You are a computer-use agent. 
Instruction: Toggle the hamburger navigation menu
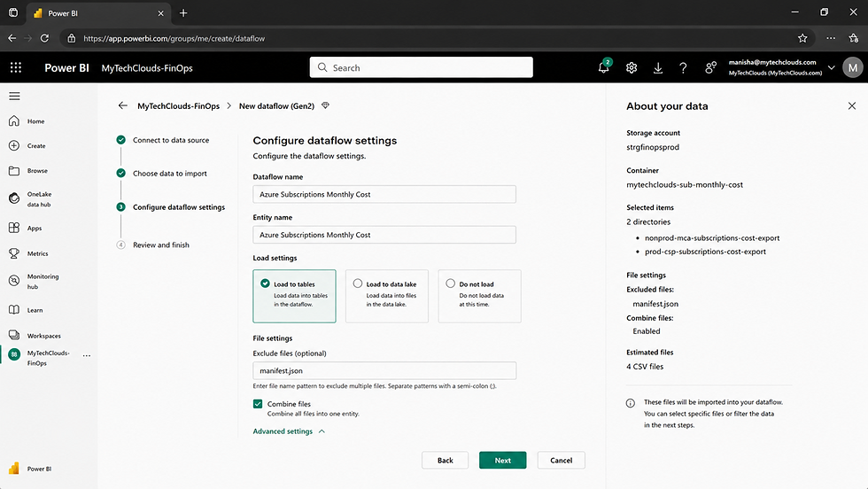14,97
